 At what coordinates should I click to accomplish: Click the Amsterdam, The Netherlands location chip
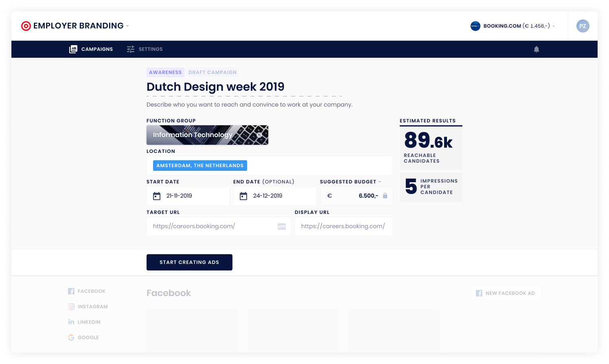[200, 166]
